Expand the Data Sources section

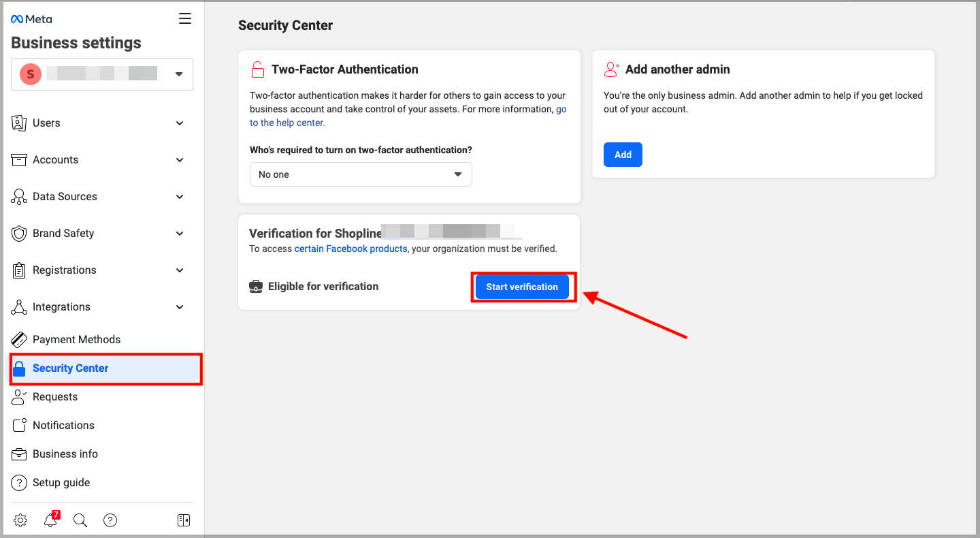102,196
